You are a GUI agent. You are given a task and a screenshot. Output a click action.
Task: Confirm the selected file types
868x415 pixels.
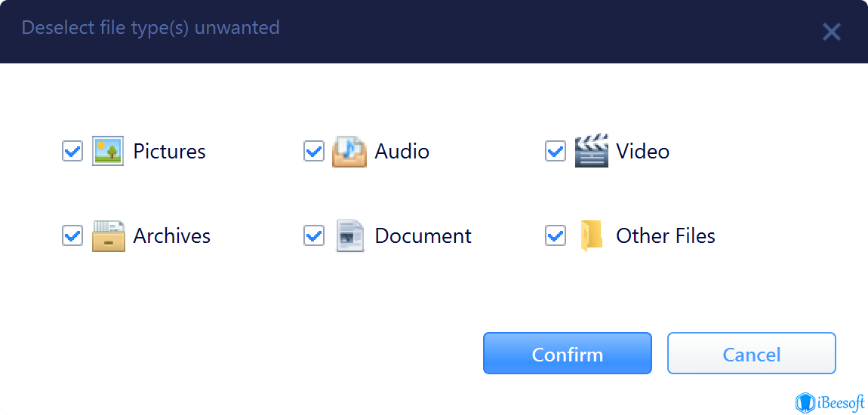pyautogui.click(x=568, y=353)
